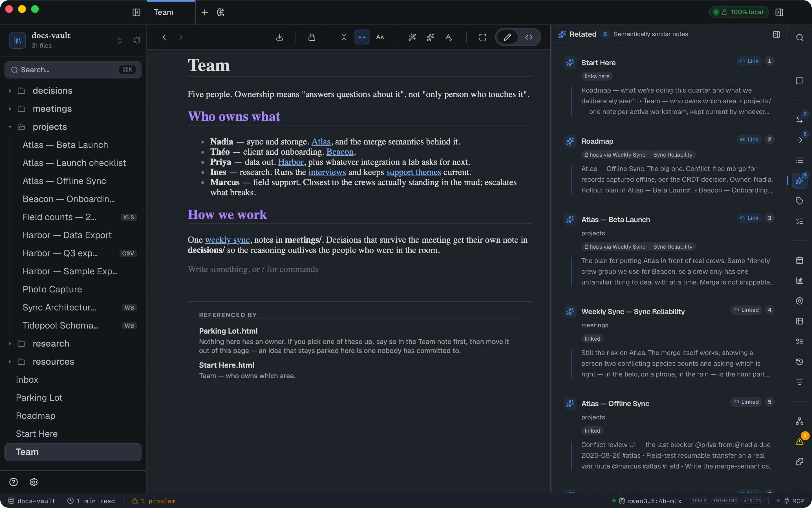This screenshot has width=812, height=508.
Task: Open the search icon in right rail
Action: pos(800,38)
